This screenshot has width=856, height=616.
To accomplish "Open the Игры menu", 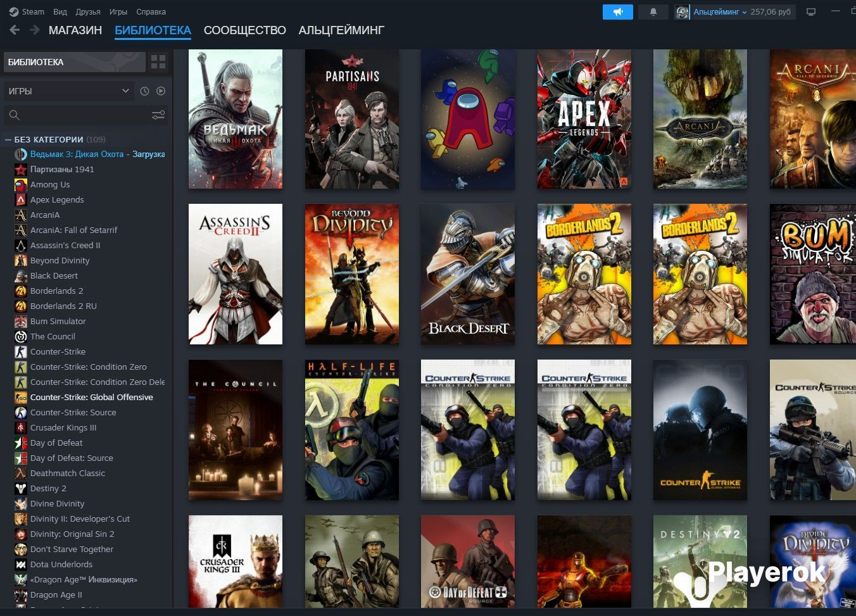I will point(118,12).
